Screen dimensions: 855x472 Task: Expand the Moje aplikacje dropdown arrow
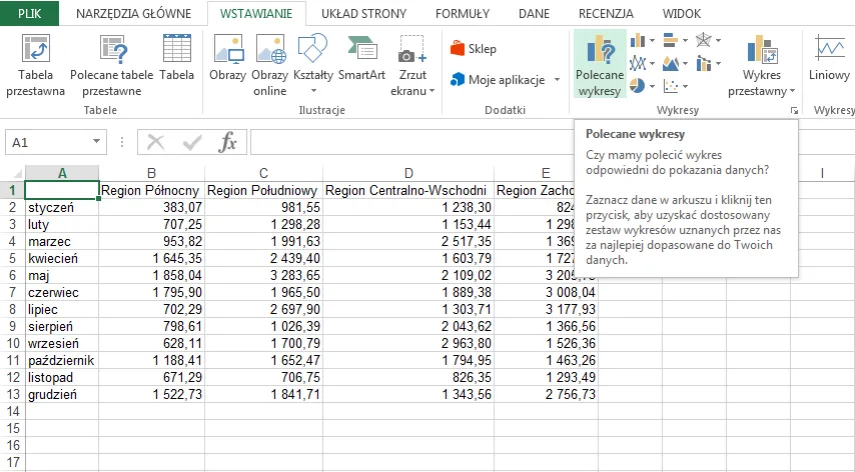point(557,80)
